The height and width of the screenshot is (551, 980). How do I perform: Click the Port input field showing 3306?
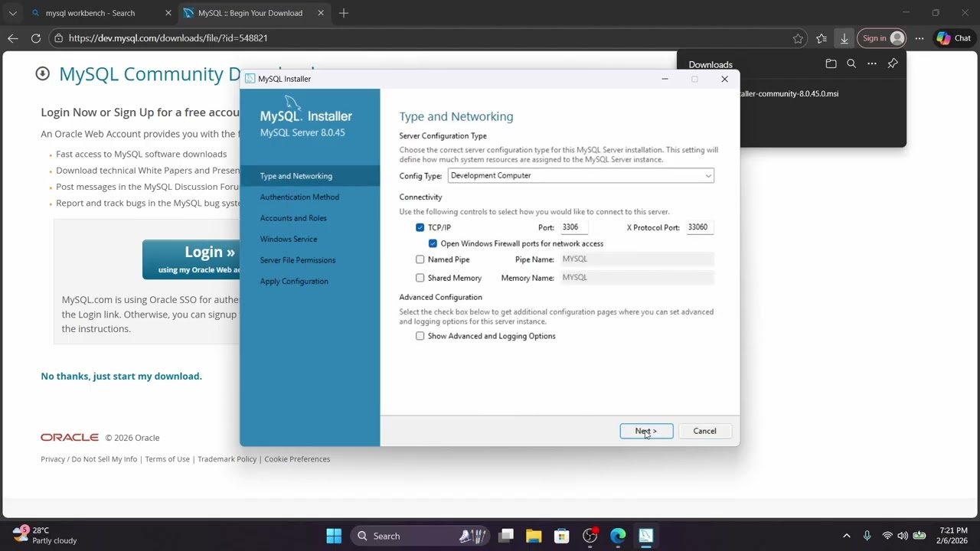coord(574,227)
